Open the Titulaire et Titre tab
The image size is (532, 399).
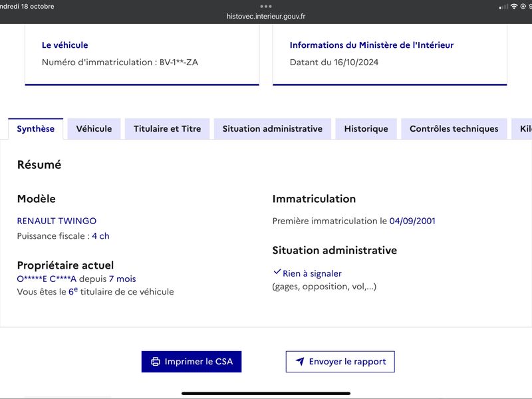[168, 129]
